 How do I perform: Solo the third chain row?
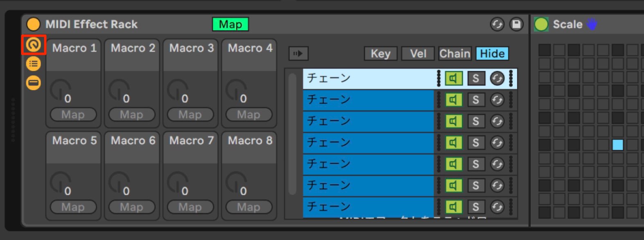(476, 121)
